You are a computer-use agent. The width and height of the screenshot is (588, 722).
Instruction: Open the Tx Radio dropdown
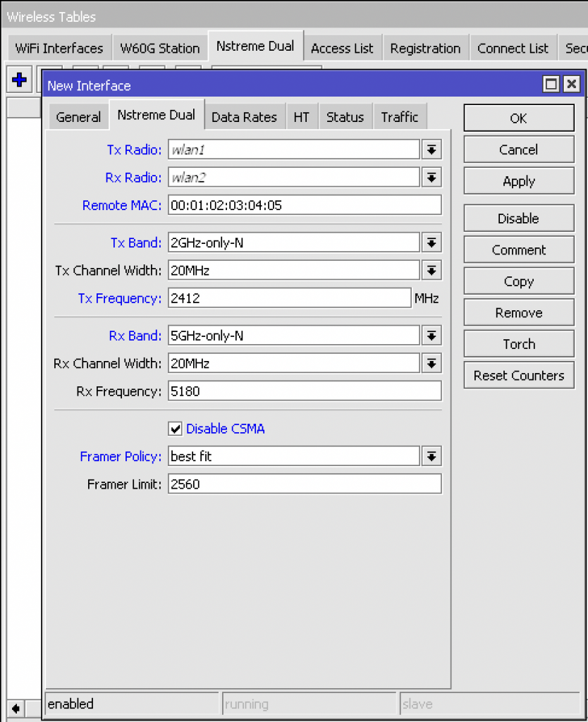(431, 149)
